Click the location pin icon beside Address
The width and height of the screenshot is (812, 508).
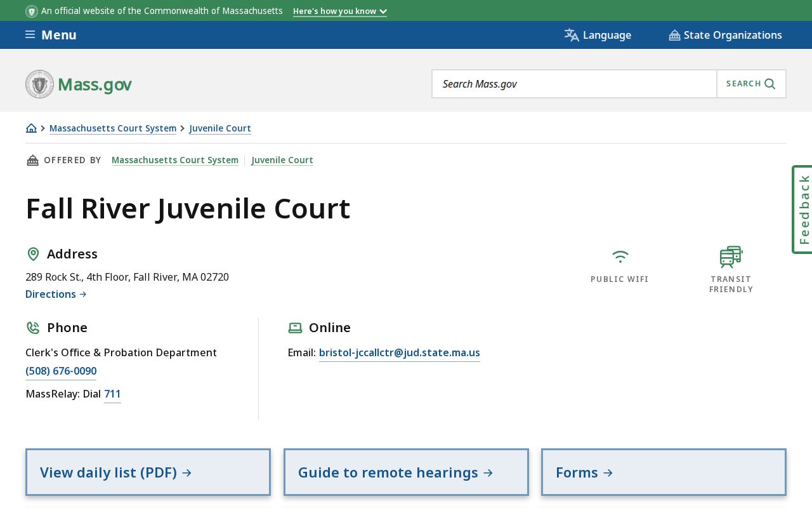[x=33, y=254]
